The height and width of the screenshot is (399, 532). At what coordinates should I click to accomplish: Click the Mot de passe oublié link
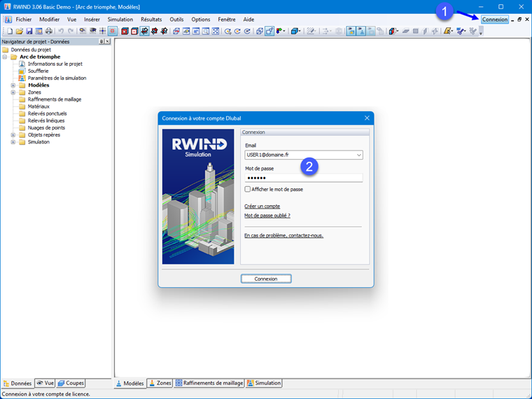[x=267, y=216]
